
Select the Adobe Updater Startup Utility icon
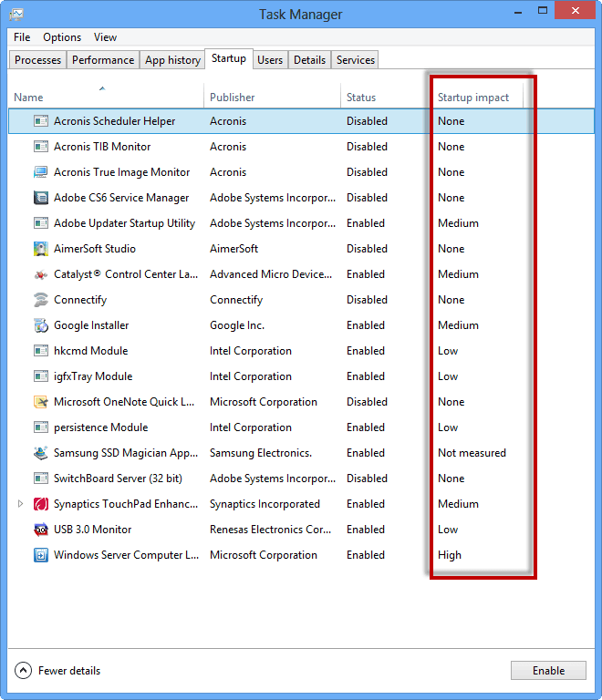click(x=41, y=222)
